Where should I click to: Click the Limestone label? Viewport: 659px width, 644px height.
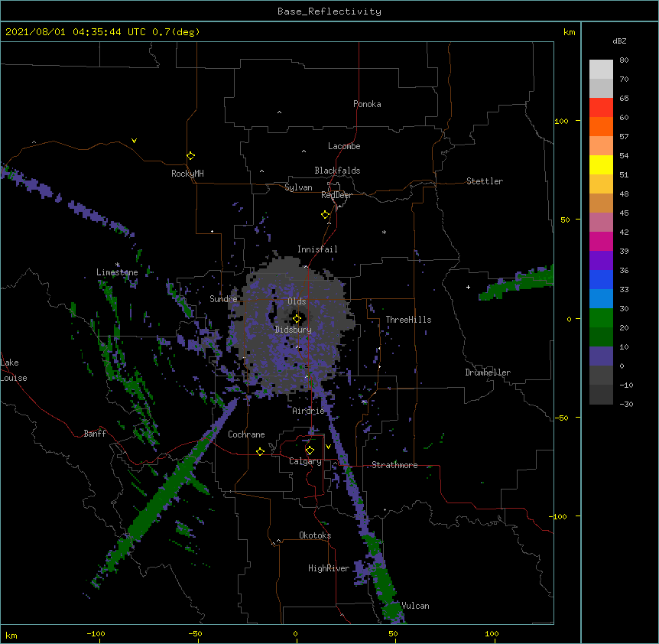[117, 272]
